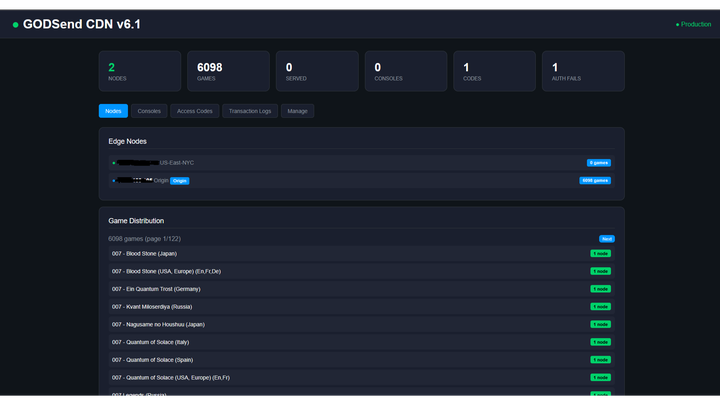Select the Manage tab
Screen dimensions: 720x405
pyautogui.click(x=297, y=111)
